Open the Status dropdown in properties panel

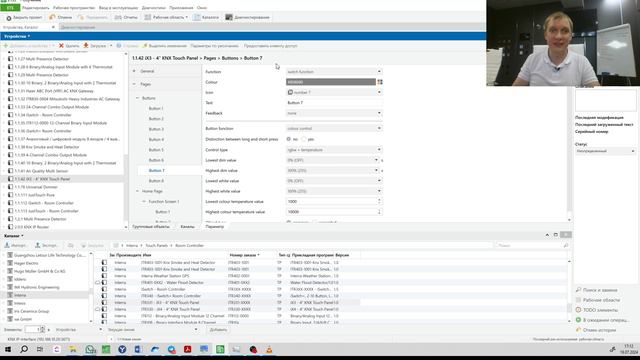(605, 151)
